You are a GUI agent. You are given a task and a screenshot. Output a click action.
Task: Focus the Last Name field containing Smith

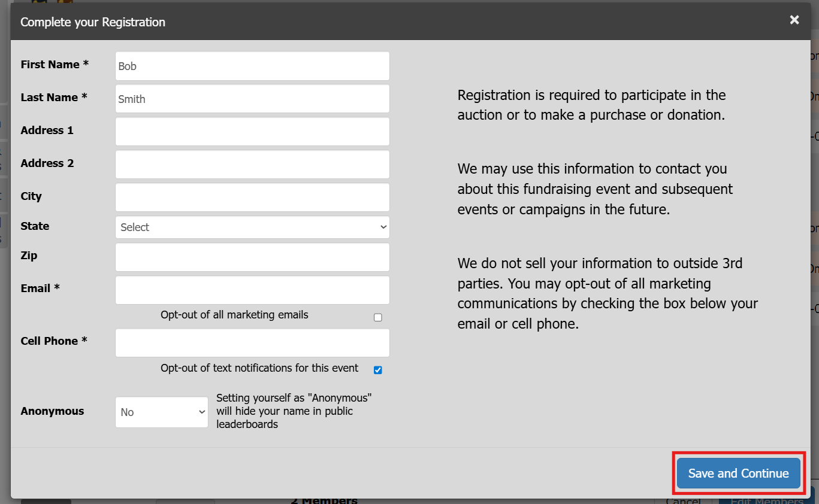coord(252,99)
